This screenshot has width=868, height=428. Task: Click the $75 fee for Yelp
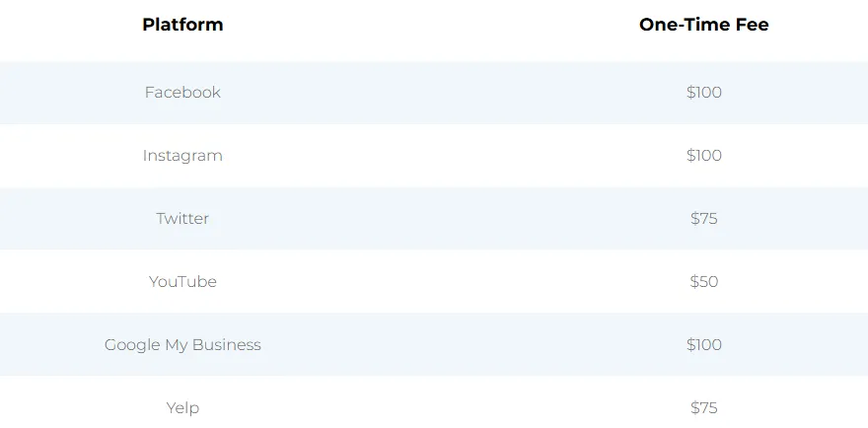tap(703, 407)
